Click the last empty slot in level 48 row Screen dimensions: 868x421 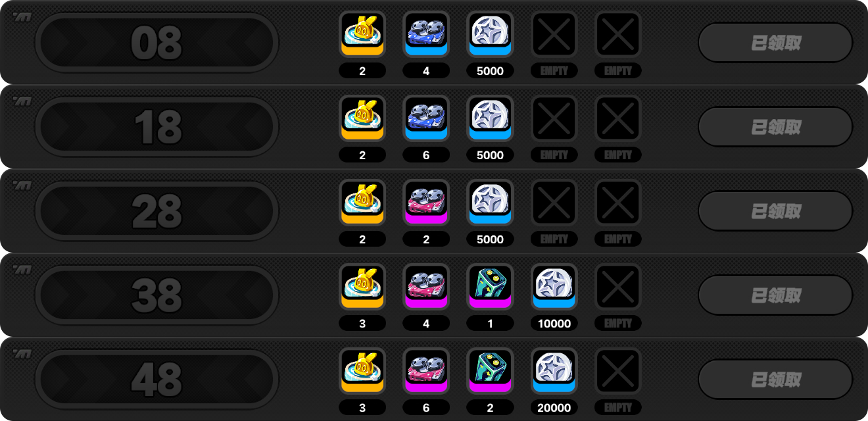[617, 371]
